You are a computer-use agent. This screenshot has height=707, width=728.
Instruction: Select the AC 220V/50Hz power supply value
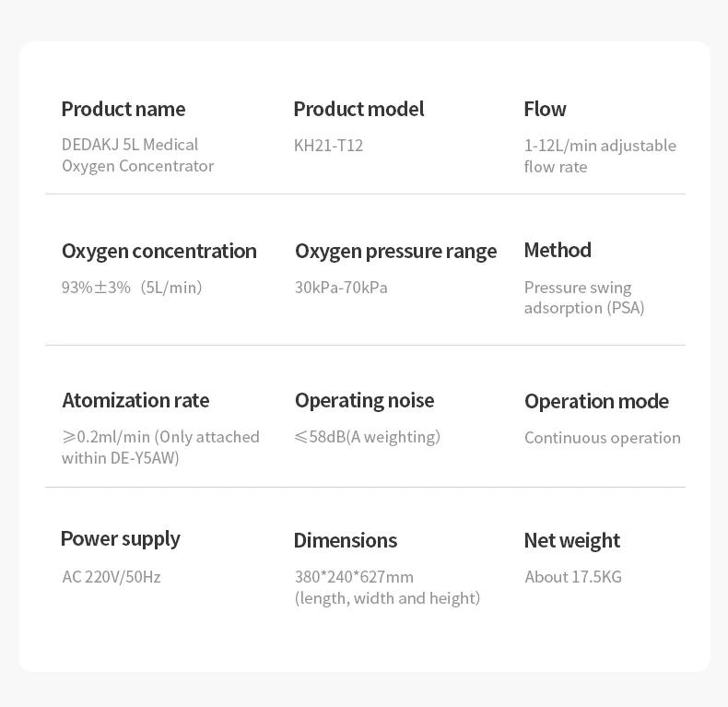click(112, 577)
